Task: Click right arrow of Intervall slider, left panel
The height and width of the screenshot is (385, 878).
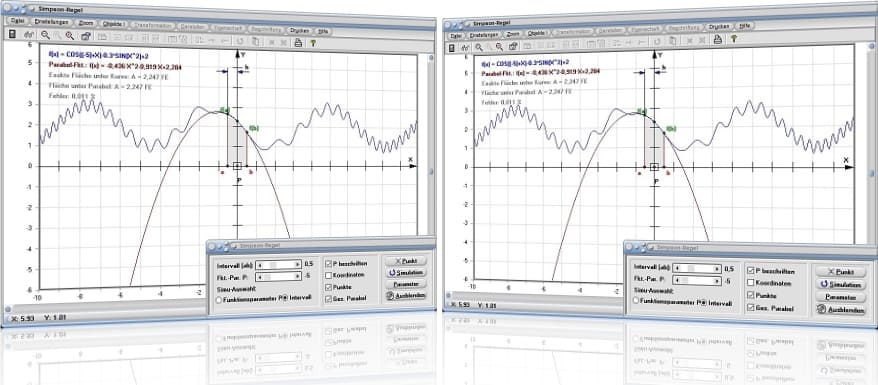Action: pos(298,264)
